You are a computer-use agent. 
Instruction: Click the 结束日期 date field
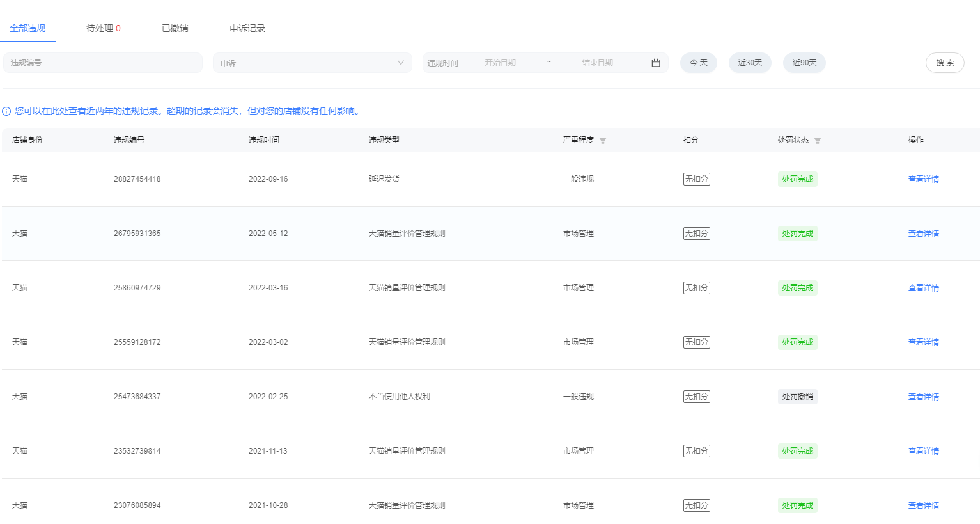[597, 63]
